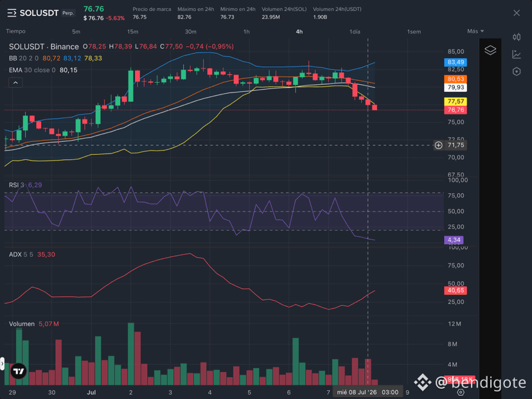The image size is (532, 399).
Task: Open the EMA 30 close 0 legend
Action: [32, 70]
